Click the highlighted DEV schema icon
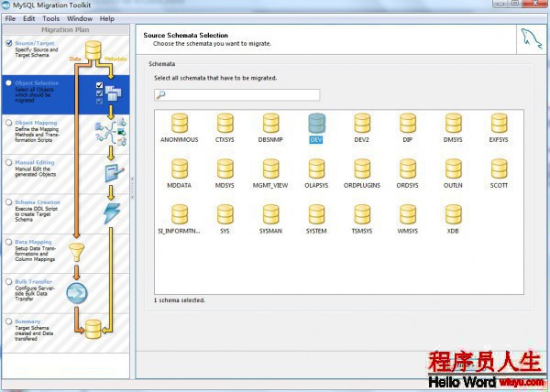550x392 pixels. [316, 124]
